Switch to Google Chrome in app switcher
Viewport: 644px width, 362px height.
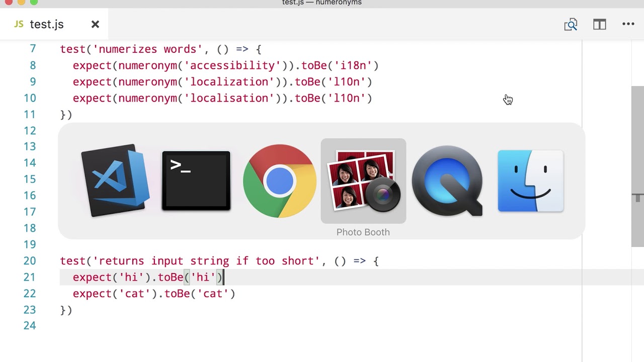pyautogui.click(x=280, y=181)
